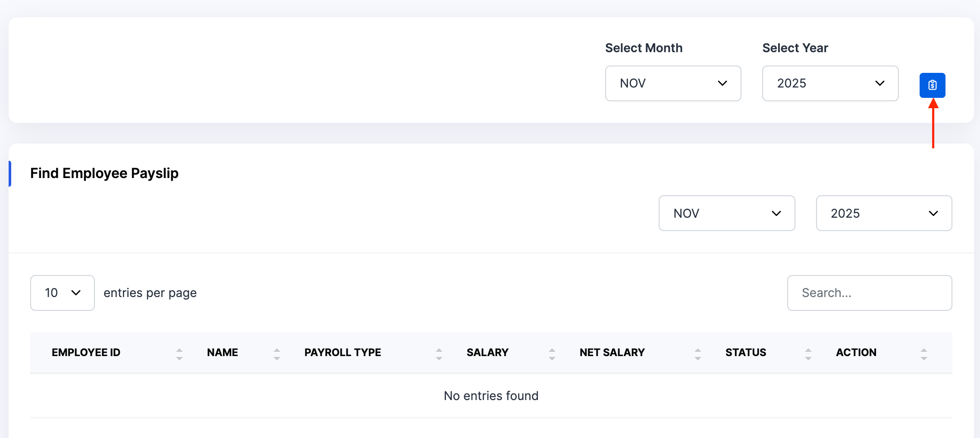Open the Find Employee Payslip month dropdown

pos(726,213)
